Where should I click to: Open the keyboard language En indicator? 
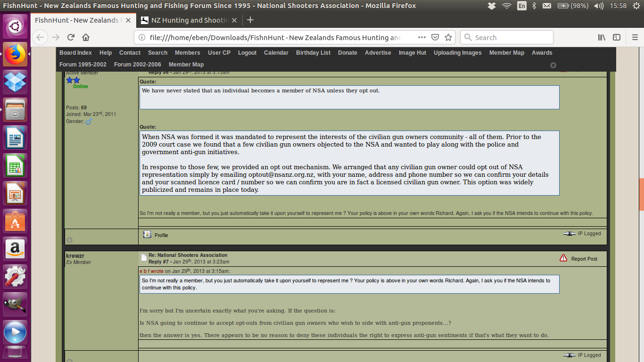pyautogui.click(x=521, y=6)
